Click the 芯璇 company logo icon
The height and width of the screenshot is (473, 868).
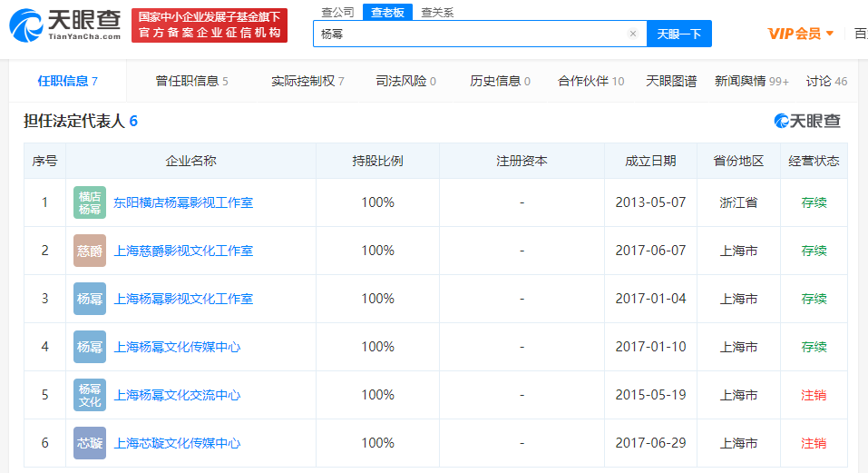coord(90,443)
